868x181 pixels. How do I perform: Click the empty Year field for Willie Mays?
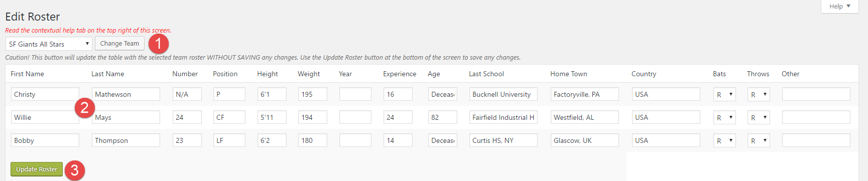pyautogui.click(x=355, y=117)
